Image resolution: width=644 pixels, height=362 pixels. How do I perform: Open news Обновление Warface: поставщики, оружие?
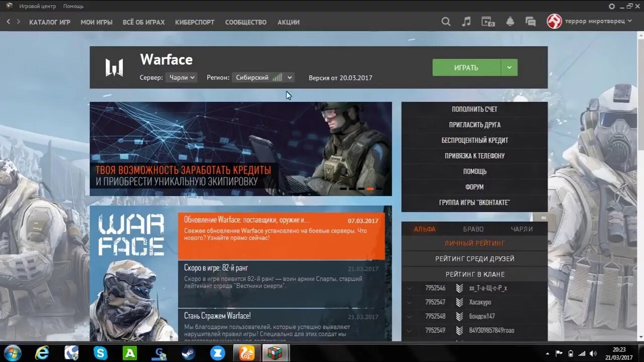click(x=281, y=236)
